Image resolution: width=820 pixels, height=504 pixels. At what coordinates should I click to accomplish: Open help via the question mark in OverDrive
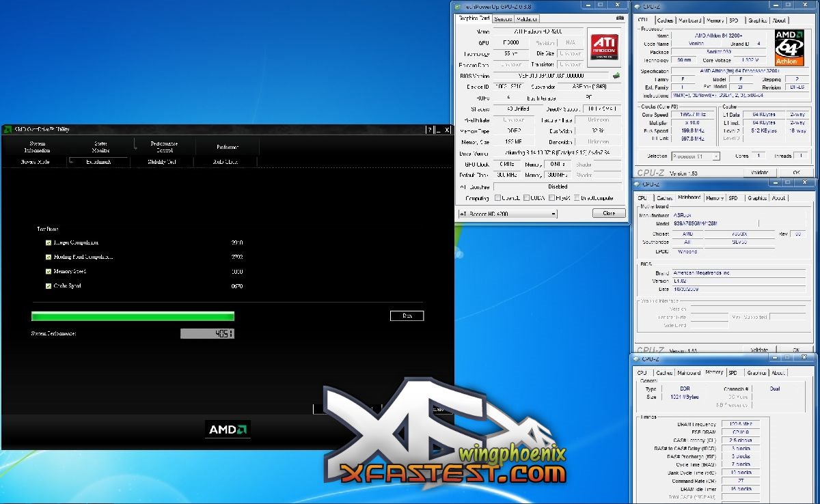tap(430, 130)
